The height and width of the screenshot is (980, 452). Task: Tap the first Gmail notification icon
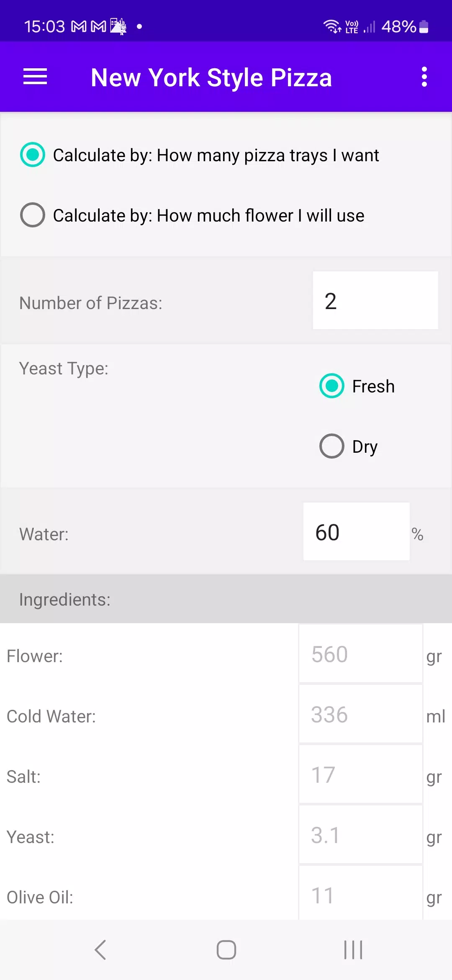(x=79, y=27)
